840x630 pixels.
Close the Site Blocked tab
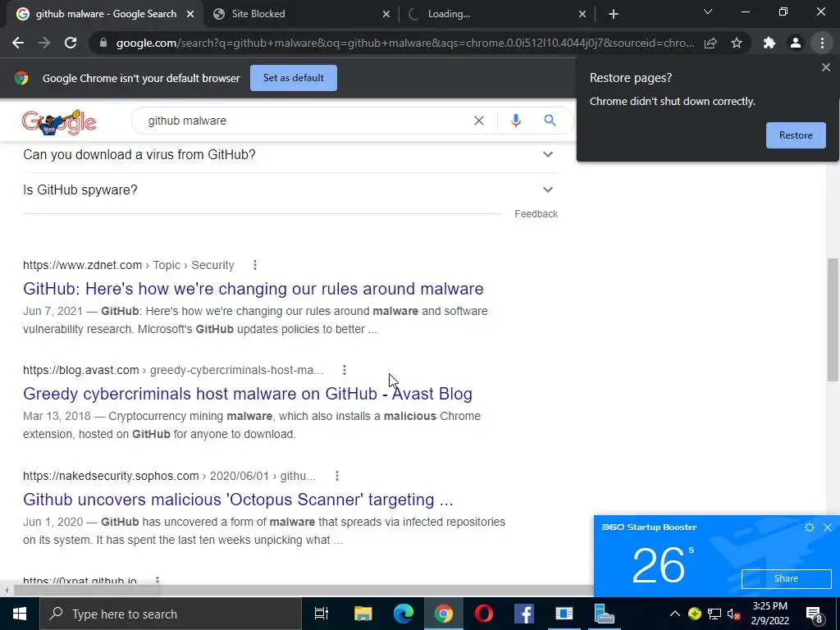click(x=386, y=15)
